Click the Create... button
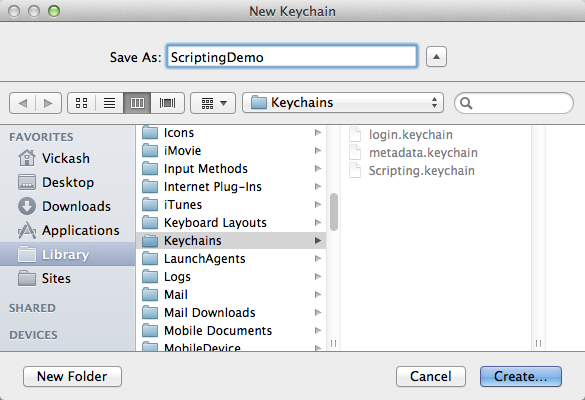Viewport: 585px width, 400px height. coord(521,376)
